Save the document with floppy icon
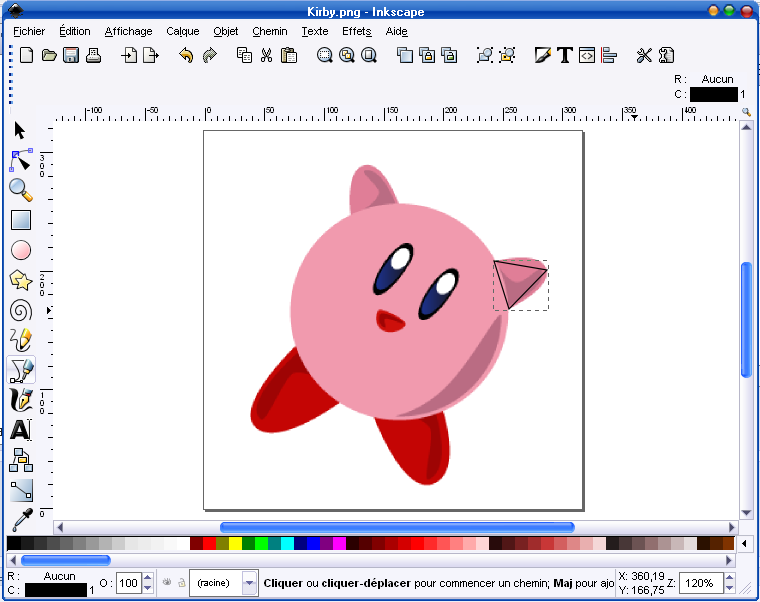The width and height of the screenshot is (760, 602). [x=71, y=55]
